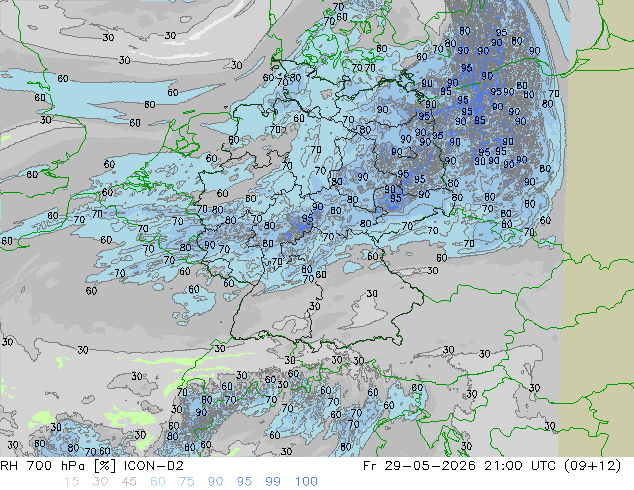Screen dimensions: 634x490
Task: Select the date text 'Fr 29-05-2026'
Action: click(x=419, y=466)
